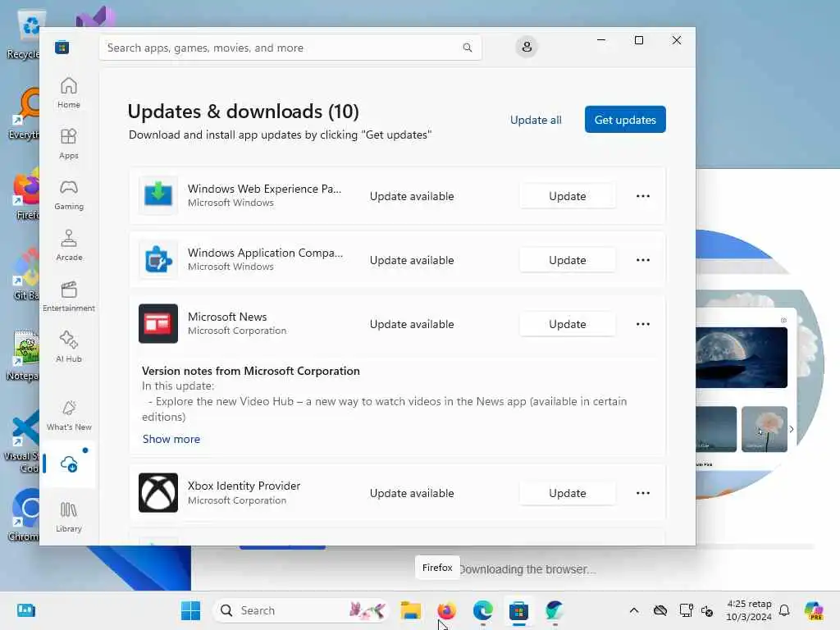This screenshot has width=840, height=630.
Task: Click the taskbar Search box
Action: (x=301, y=610)
